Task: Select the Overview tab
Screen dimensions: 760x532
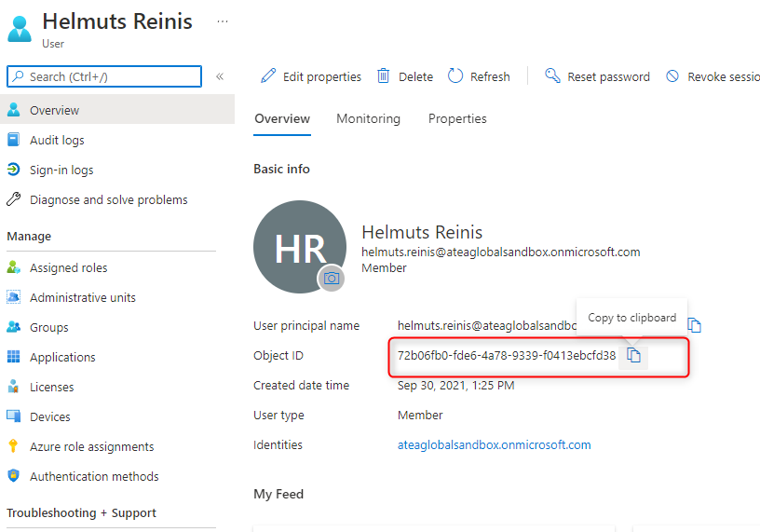Action: click(x=282, y=119)
